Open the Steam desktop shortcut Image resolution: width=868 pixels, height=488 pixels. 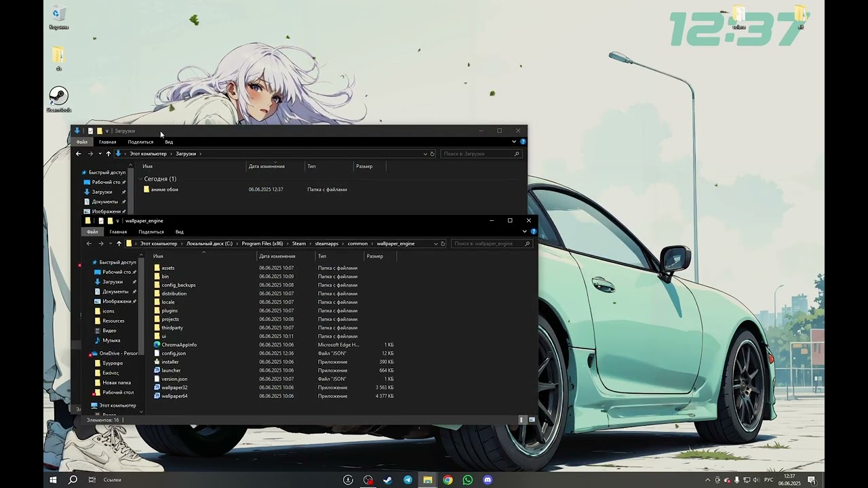[59, 99]
